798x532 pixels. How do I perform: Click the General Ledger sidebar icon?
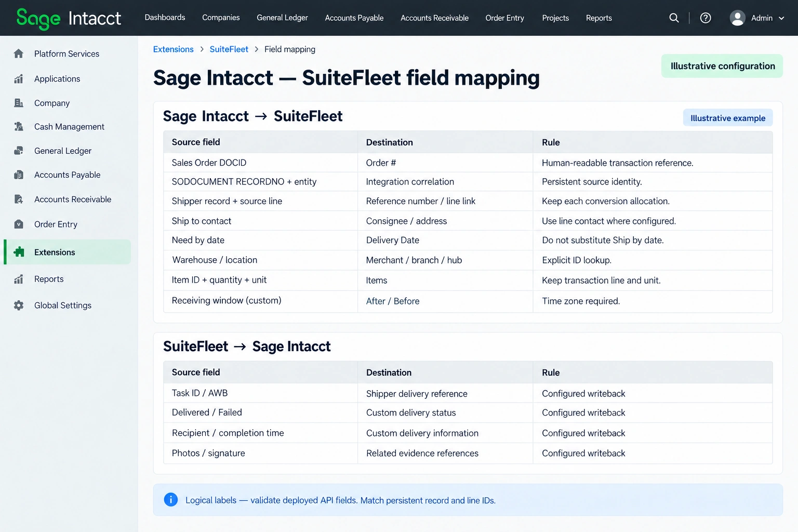click(x=19, y=151)
